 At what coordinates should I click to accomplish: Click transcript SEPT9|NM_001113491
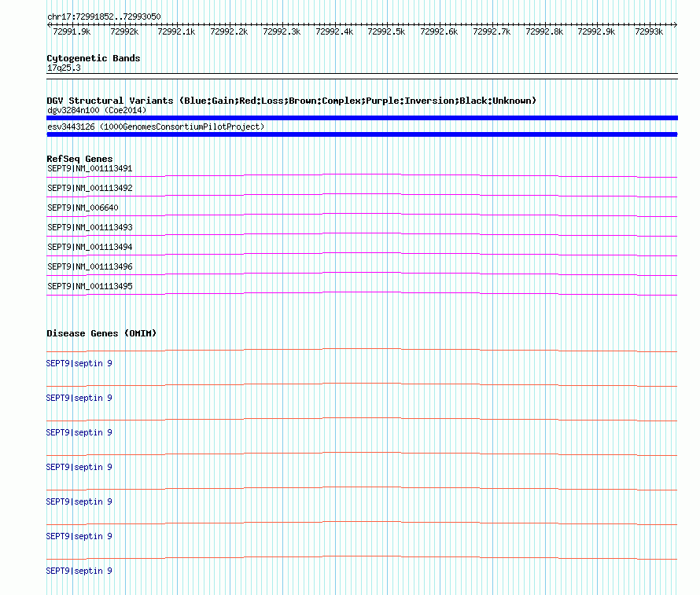click(x=90, y=169)
